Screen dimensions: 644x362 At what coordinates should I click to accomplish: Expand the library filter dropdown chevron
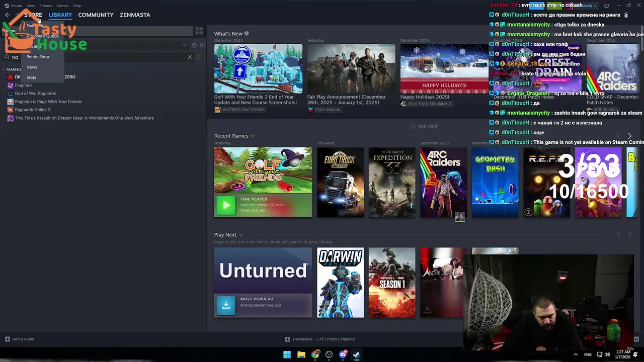click(x=185, y=45)
